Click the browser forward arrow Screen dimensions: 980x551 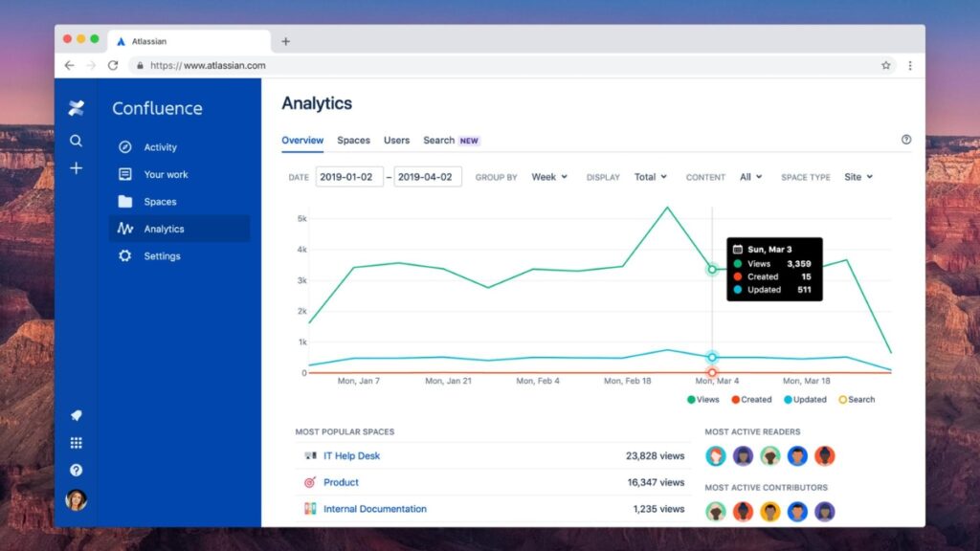pos(91,65)
